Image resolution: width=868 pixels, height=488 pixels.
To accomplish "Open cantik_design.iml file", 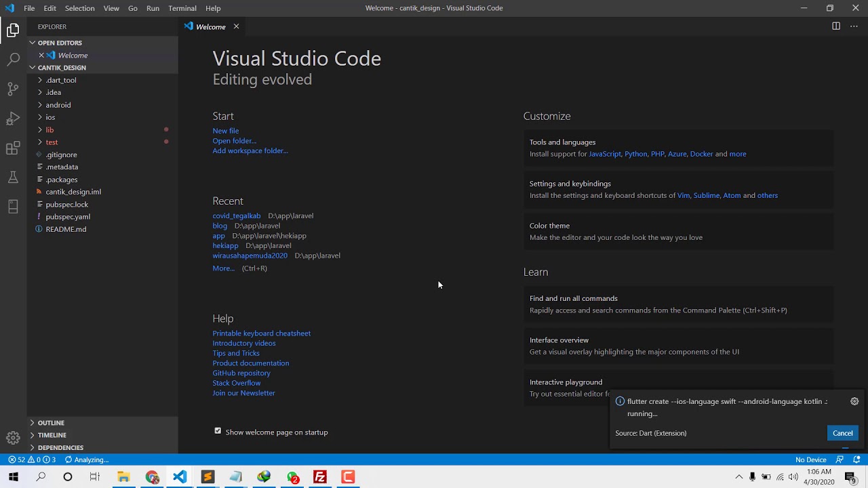I will (x=102, y=192).
